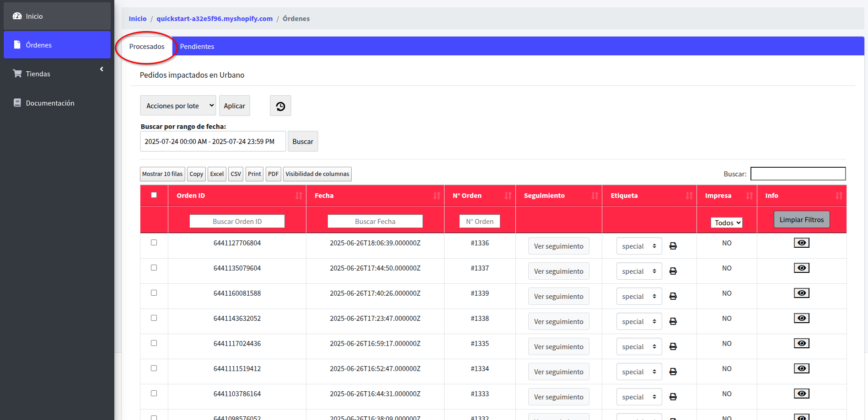Click the Buscar Orden ID filter field
Image resolution: width=868 pixels, height=420 pixels.
237,222
